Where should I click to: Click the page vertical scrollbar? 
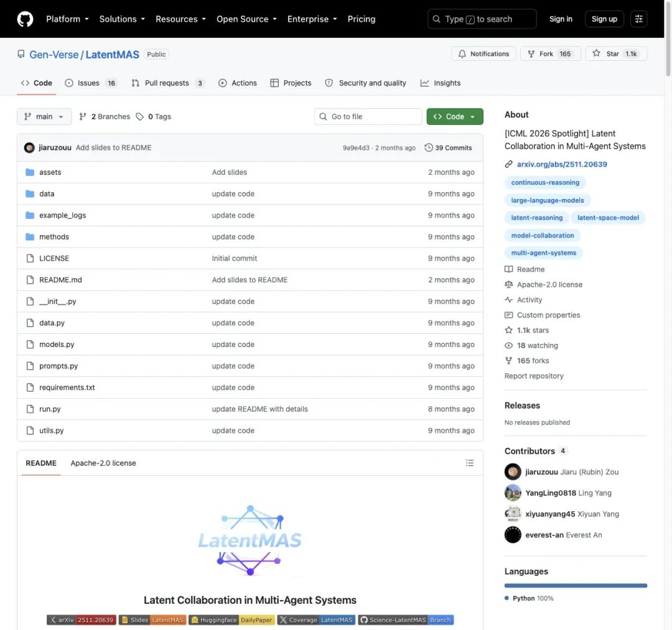click(668, 40)
